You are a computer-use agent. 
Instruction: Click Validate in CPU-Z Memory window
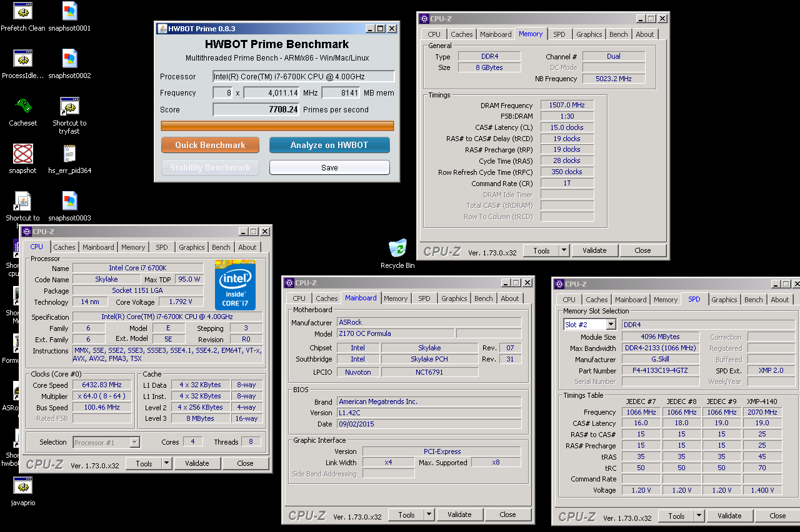click(x=594, y=250)
